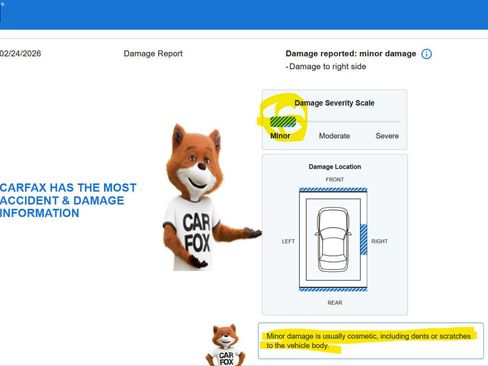Click the 'Damage Severity Scale' heading

tap(334, 103)
